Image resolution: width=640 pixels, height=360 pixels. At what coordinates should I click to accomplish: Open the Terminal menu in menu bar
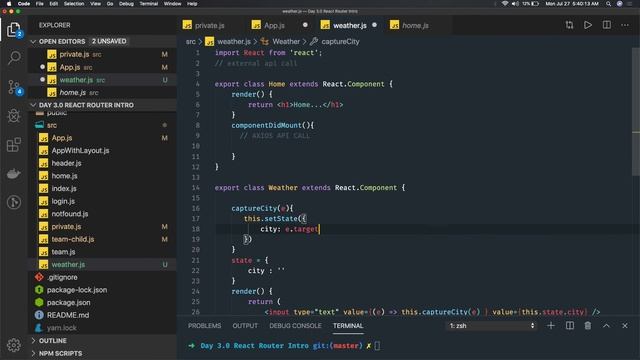[149, 4]
